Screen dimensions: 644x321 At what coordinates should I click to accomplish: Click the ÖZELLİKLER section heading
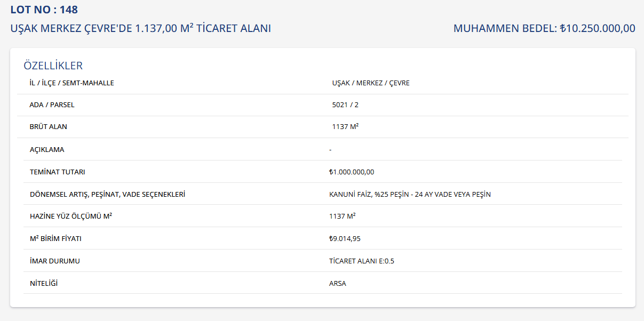[53, 66]
